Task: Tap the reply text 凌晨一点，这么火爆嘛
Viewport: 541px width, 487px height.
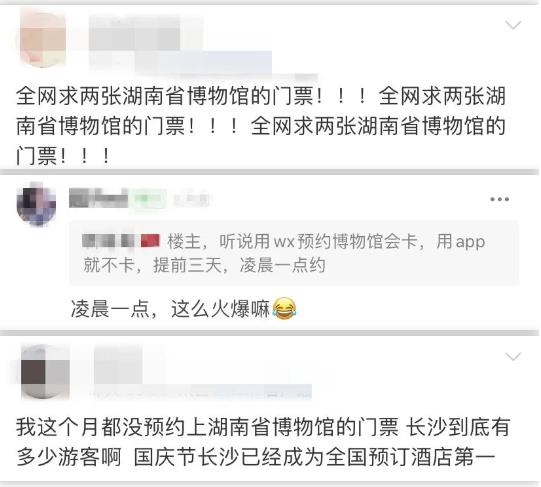Action: pyautogui.click(x=170, y=309)
